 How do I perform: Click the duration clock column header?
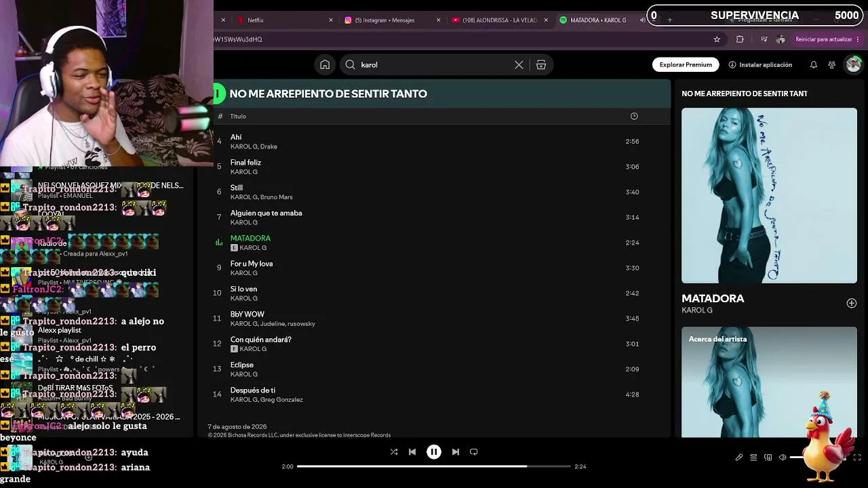click(634, 116)
